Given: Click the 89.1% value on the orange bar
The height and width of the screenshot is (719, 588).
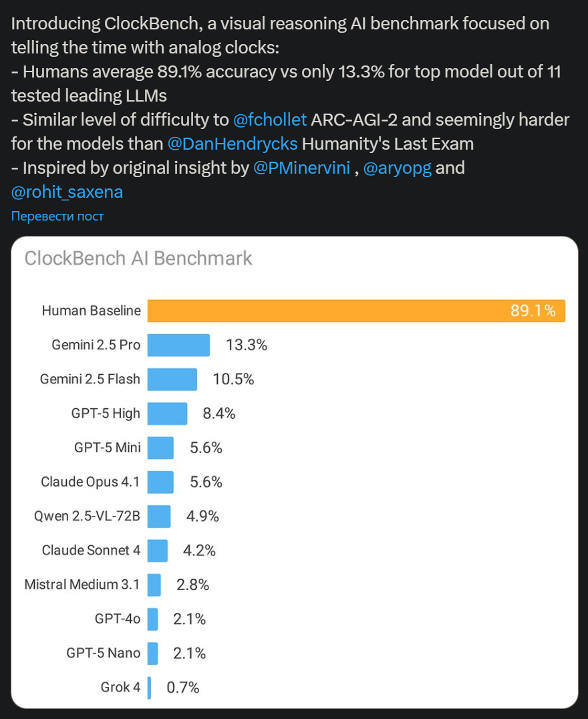Looking at the screenshot, I should click(533, 311).
